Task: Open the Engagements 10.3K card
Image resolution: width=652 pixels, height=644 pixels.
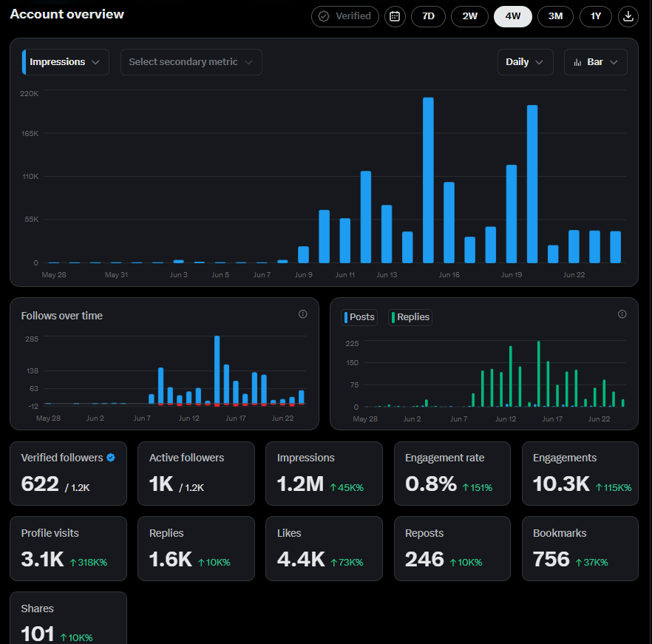Action: click(x=580, y=473)
